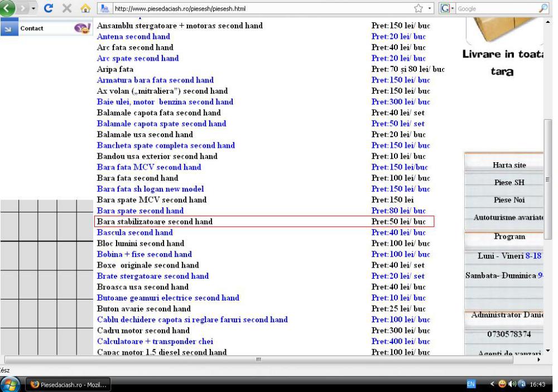Bookmark this page with the star icon
Image resolution: width=558 pixels, height=392 pixels.
coord(430,9)
